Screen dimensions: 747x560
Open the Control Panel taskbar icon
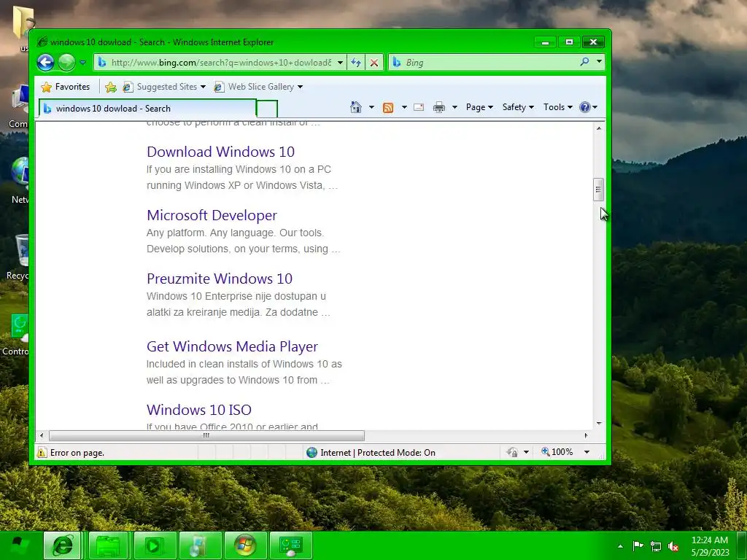(290, 545)
